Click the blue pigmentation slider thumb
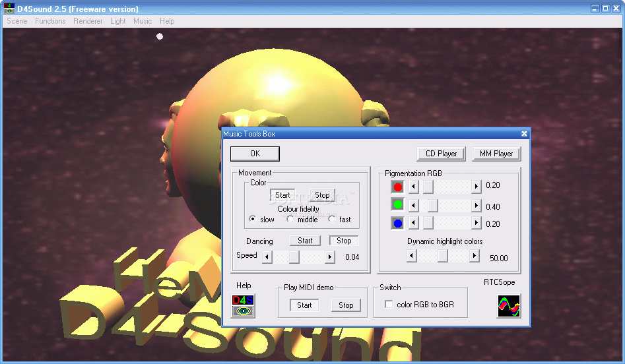The height and width of the screenshot is (364, 625). point(428,223)
